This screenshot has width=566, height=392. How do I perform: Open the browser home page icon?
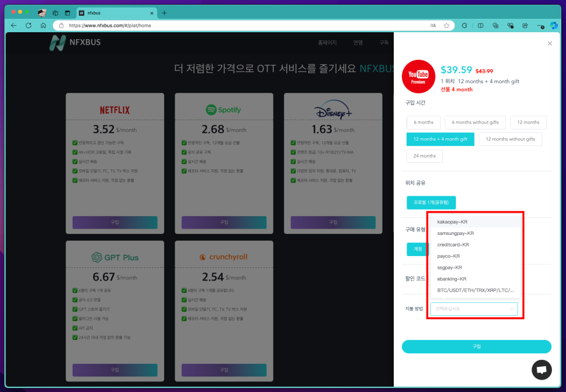(43, 26)
